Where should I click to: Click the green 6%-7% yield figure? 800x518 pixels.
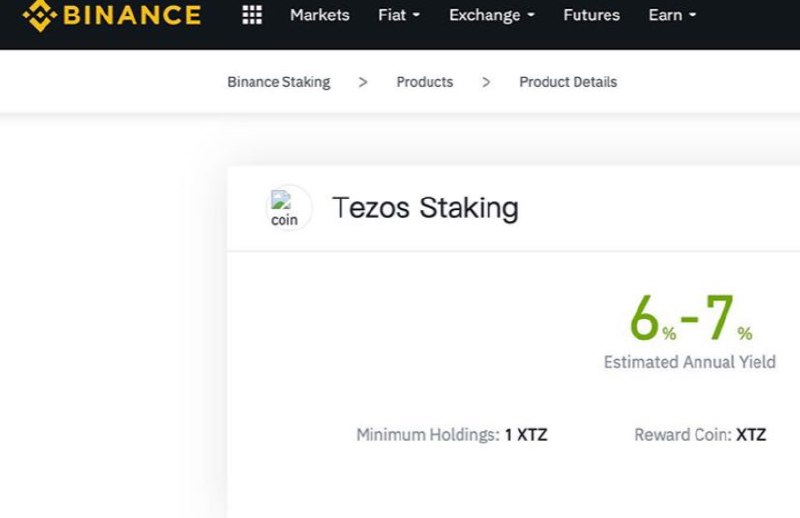tap(690, 318)
